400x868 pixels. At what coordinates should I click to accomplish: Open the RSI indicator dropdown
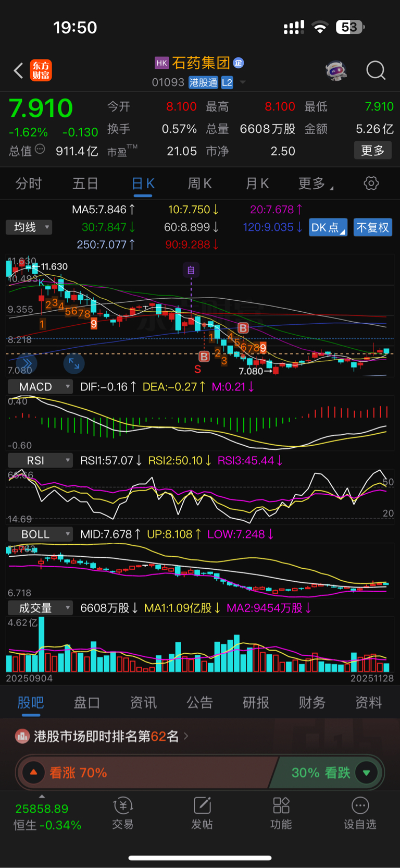click(x=40, y=460)
